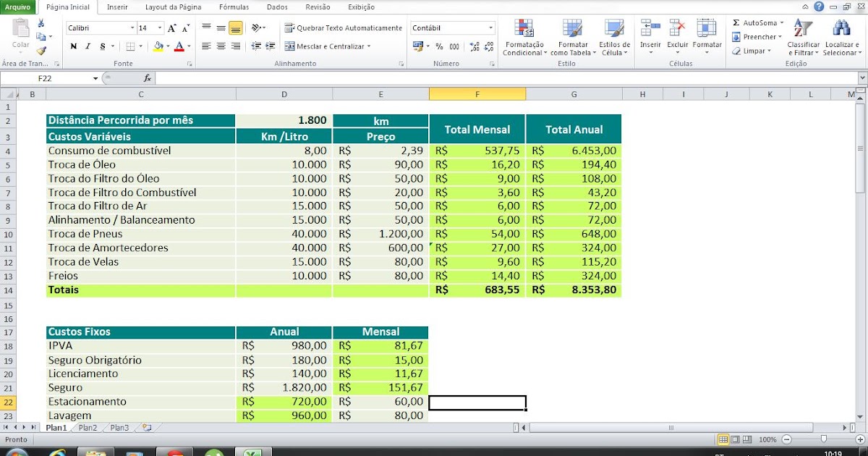Click zoom out minus button
Image resolution: width=868 pixels, height=456 pixels.
tap(787, 439)
